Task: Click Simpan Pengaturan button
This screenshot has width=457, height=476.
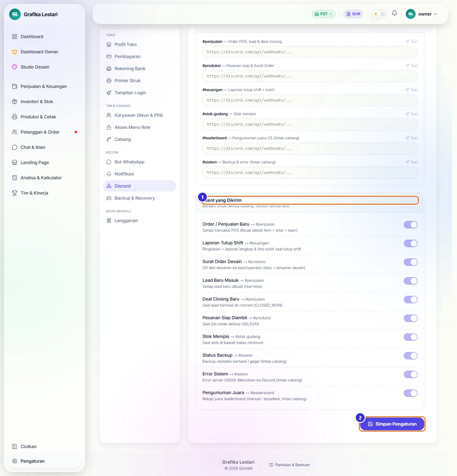Action: [x=392, y=424]
